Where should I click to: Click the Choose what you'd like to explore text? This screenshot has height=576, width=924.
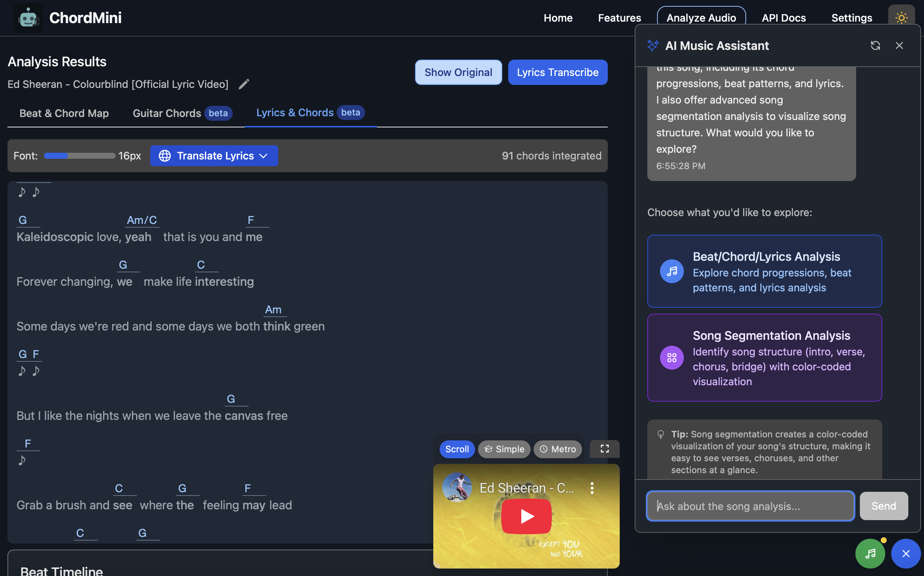click(x=730, y=212)
